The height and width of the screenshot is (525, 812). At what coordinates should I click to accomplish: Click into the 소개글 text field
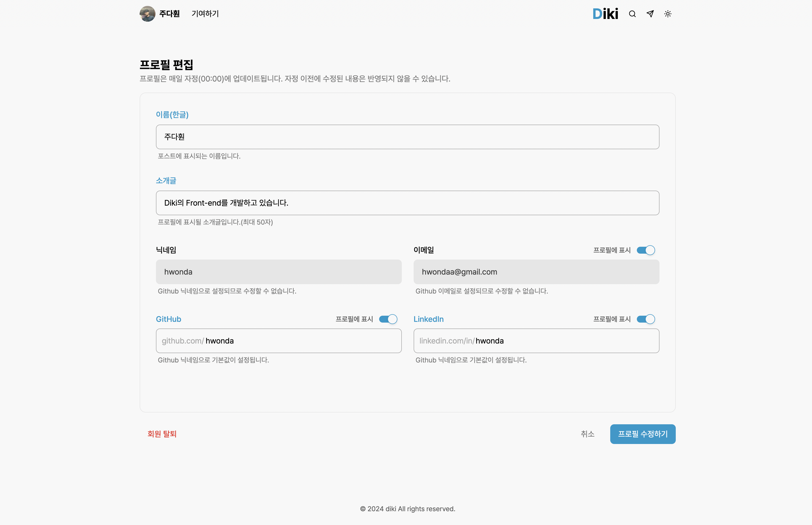(407, 203)
